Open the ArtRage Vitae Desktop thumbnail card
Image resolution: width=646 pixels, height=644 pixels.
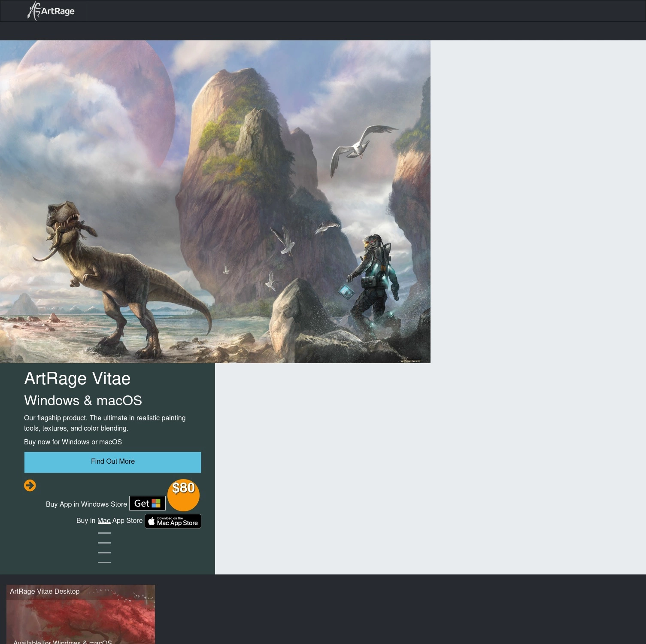81,614
